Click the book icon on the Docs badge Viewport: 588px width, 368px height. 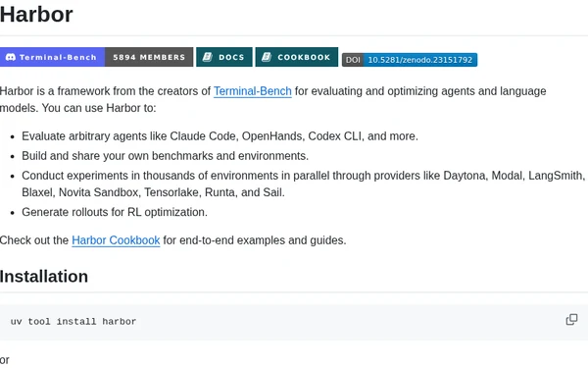pyautogui.click(x=208, y=57)
